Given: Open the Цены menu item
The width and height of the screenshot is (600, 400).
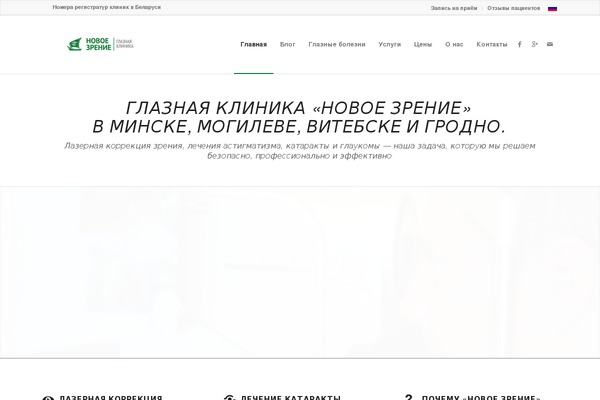Looking at the screenshot, I should tap(423, 44).
